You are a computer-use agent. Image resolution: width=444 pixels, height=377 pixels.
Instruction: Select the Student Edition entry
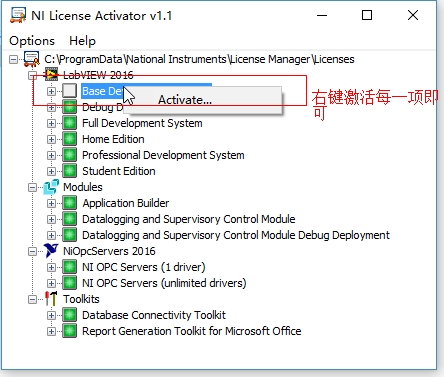click(119, 171)
